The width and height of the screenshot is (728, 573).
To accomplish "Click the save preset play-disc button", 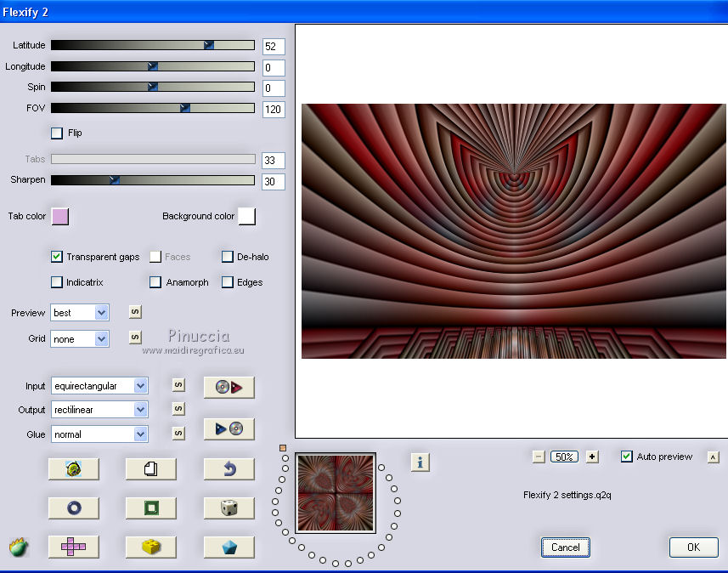I will [x=229, y=428].
